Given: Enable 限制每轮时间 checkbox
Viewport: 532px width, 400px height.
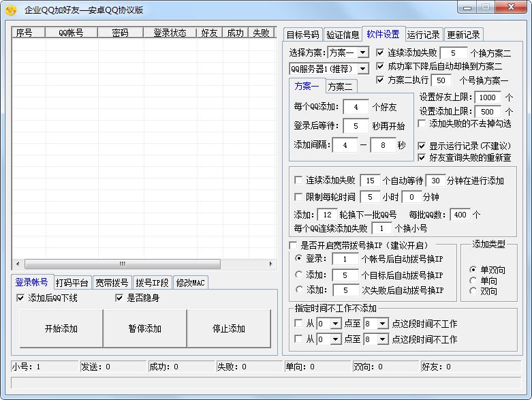Looking at the screenshot, I should 298,197.
